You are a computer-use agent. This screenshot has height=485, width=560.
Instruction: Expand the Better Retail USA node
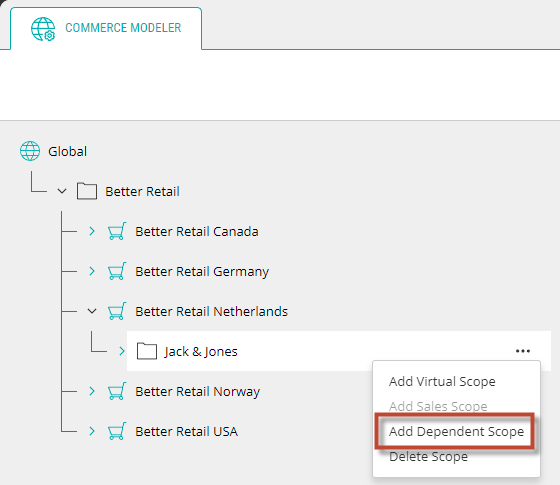coord(92,431)
